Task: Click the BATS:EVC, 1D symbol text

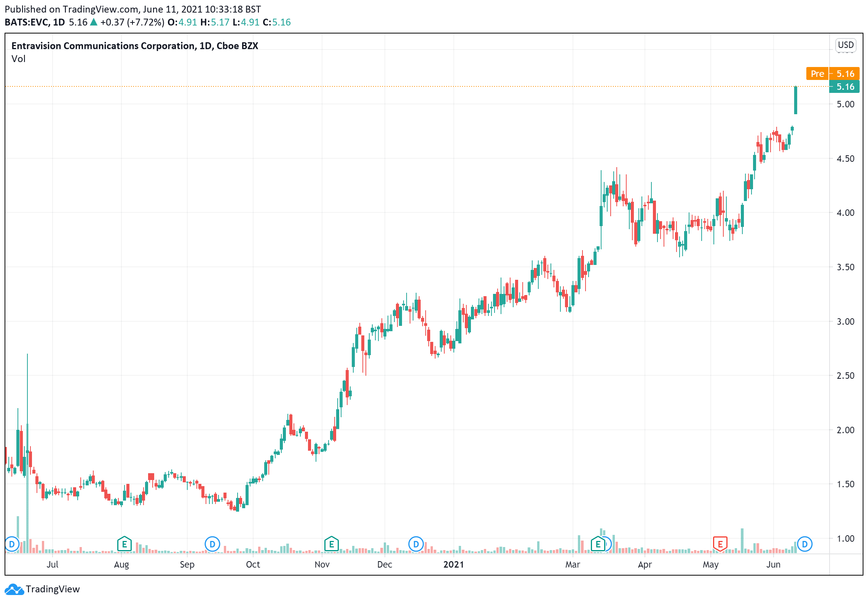Action: [35, 22]
